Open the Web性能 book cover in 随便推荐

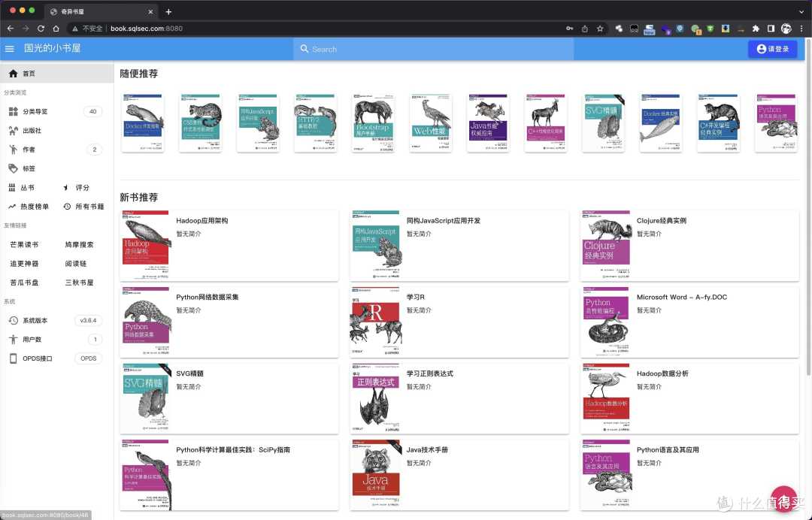tap(431, 122)
